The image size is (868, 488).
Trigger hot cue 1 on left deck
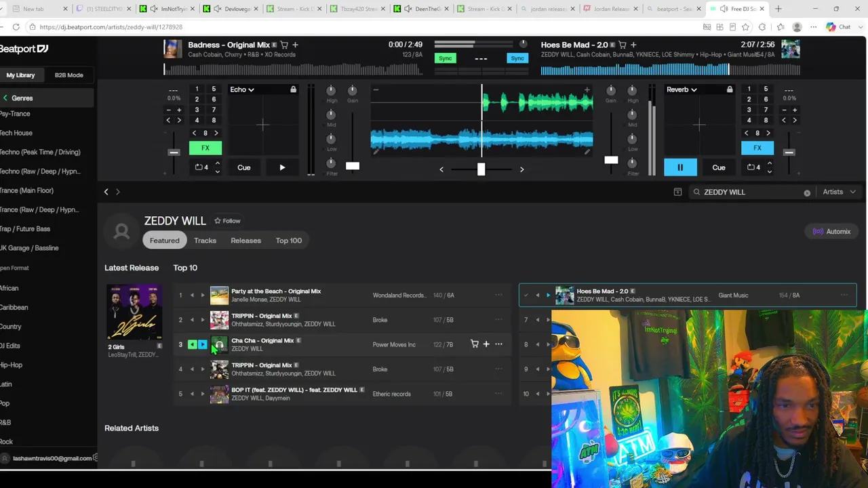tap(197, 89)
